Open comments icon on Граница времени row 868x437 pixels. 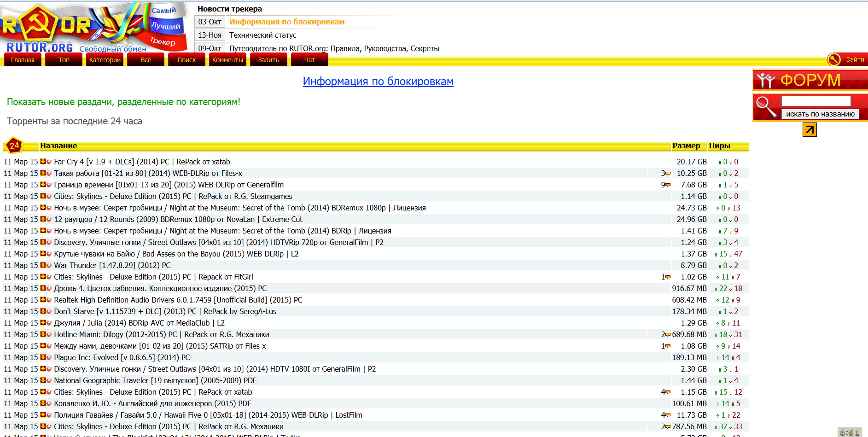668,185
